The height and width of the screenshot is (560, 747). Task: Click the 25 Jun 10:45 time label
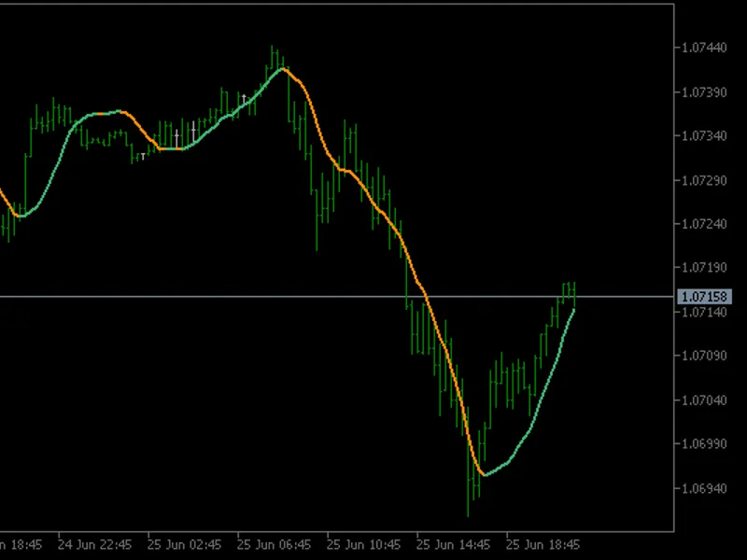[363, 545]
